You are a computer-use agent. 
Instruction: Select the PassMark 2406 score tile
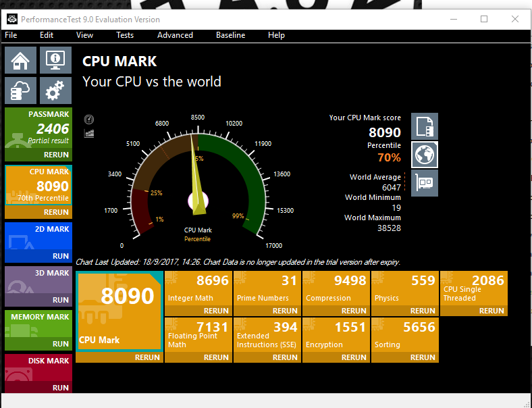(38, 129)
